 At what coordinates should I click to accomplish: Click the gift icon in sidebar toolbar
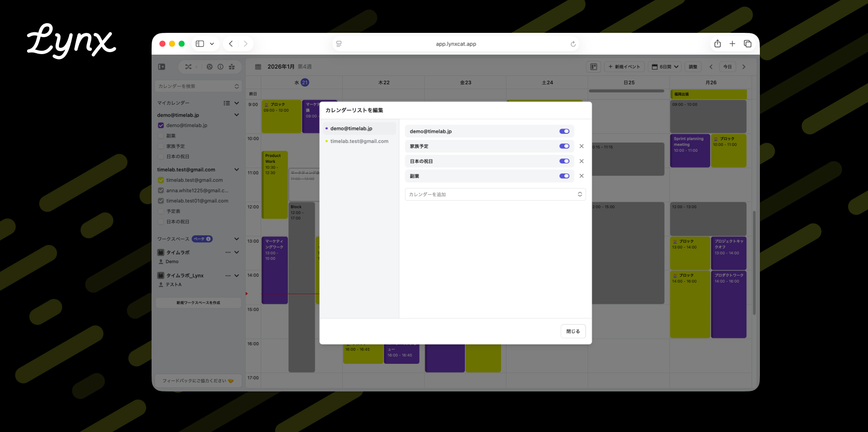[x=232, y=67]
